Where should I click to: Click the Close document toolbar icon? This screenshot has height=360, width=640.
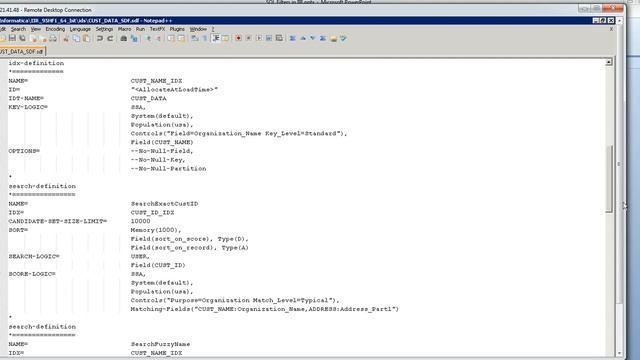point(33,38)
